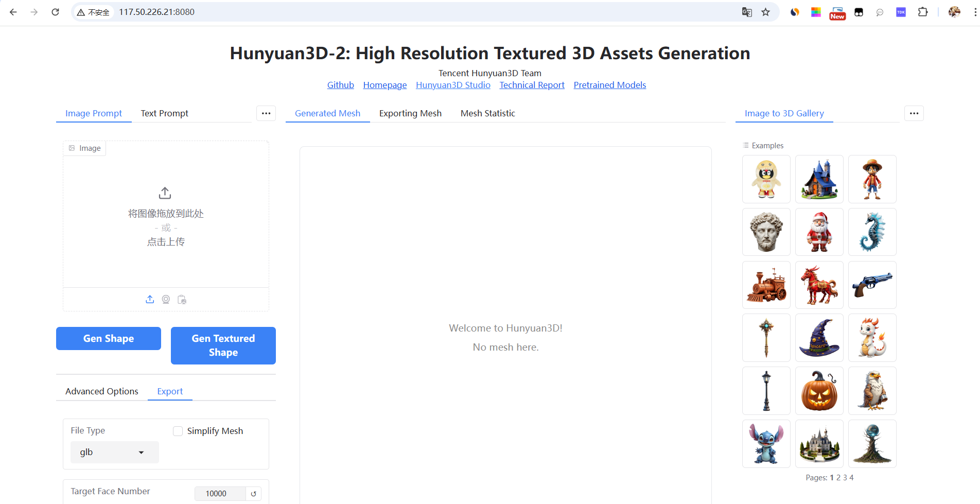Image resolution: width=980 pixels, height=504 pixels.
Task: Reload the page with the refresh icon
Action: [55, 12]
